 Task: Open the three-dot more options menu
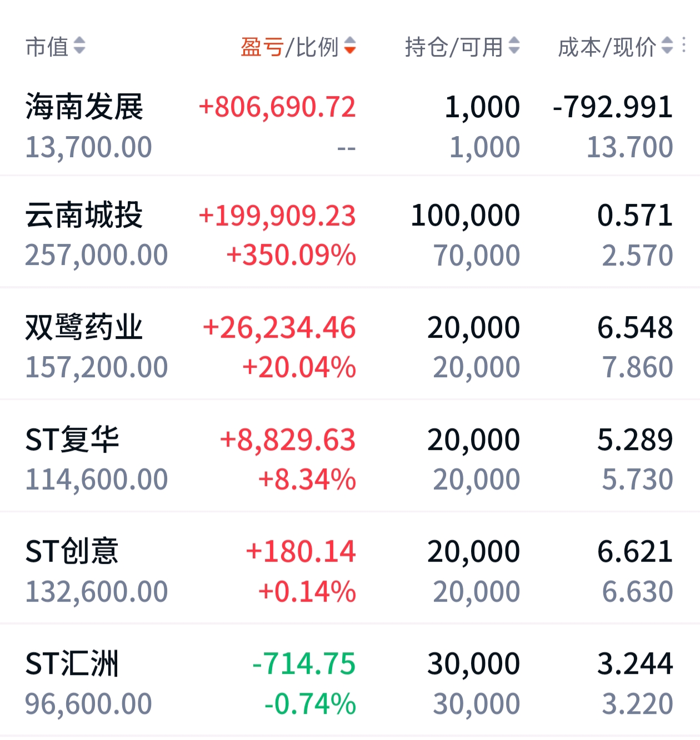[x=684, y=46]
